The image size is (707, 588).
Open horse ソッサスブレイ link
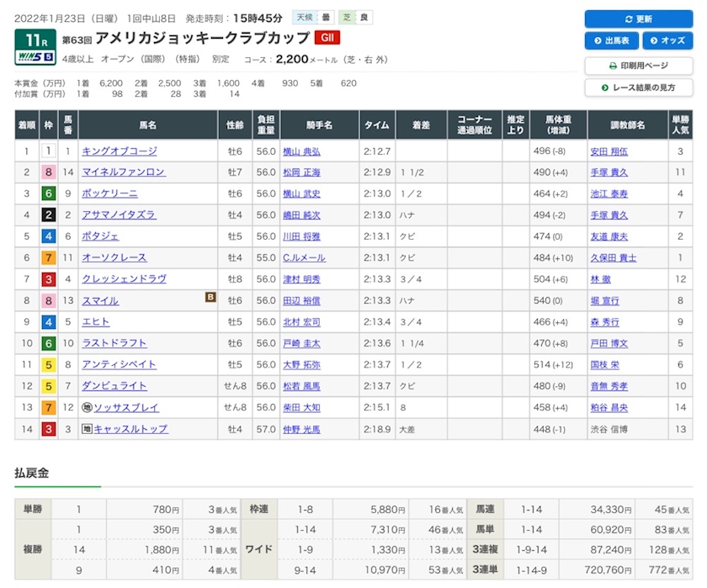pyautogui.click(x=126, y=407)
